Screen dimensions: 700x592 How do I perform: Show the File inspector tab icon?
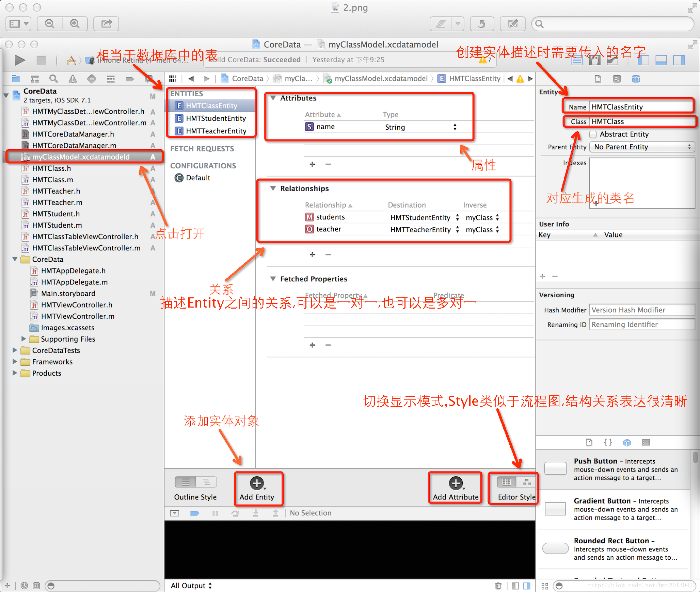[598, 79]
